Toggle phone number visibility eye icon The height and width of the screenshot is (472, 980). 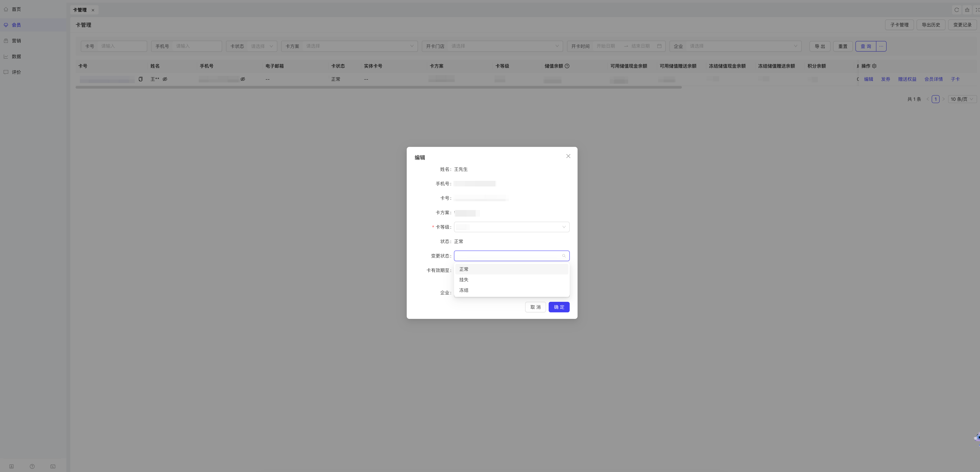[x=243, y=79]
